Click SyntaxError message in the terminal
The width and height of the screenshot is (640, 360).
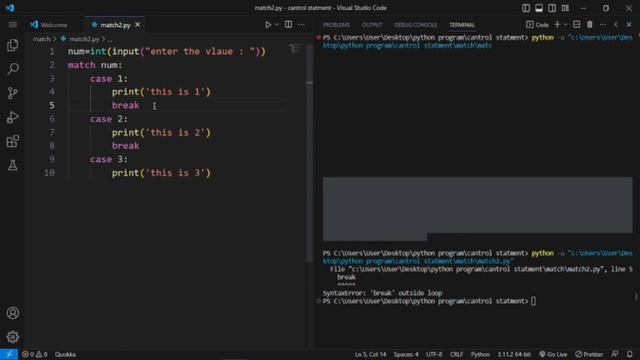click(x=382, y=293)
